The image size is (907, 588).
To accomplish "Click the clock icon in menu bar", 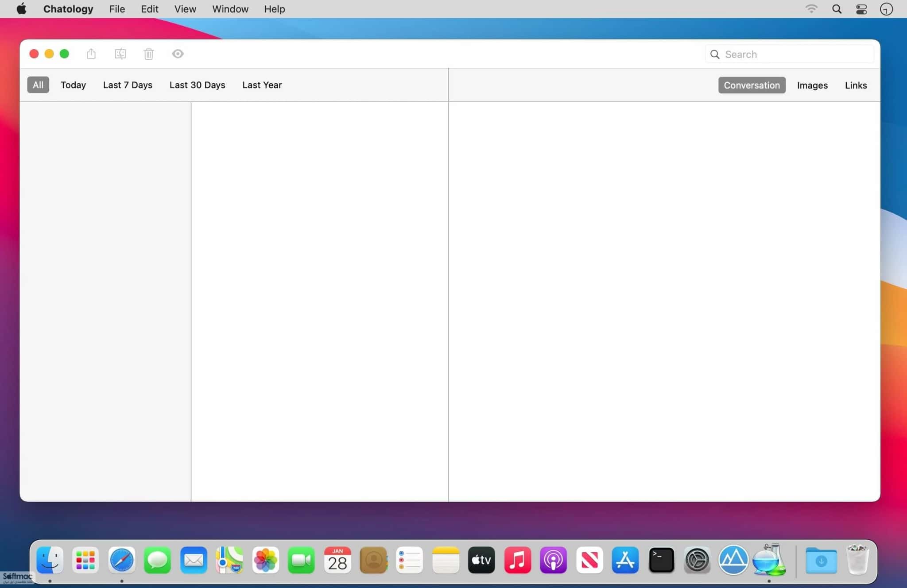I will pos(886,9).
